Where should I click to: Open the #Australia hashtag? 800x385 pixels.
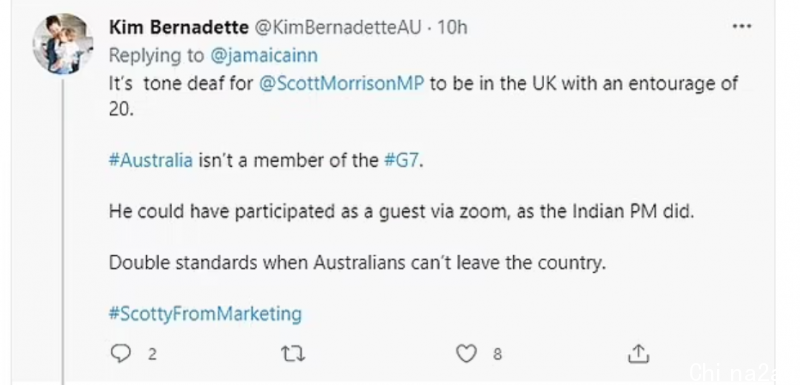click(x=151, y=161)
